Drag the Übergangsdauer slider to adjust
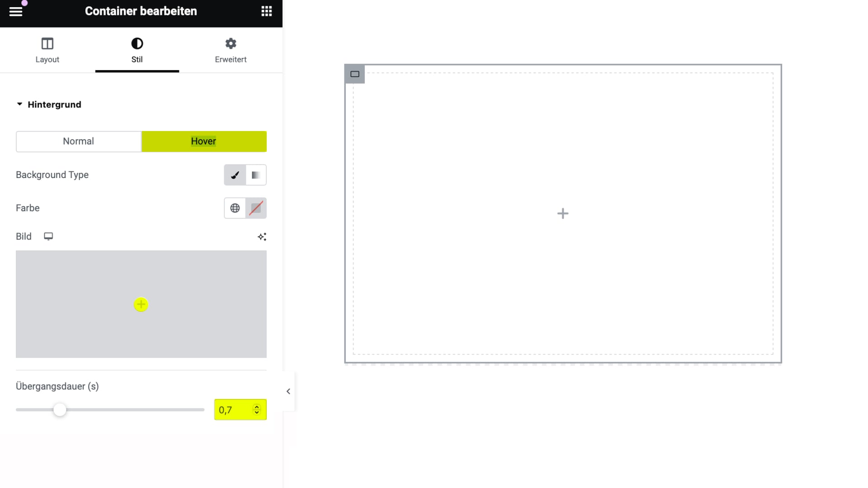This screenshot has height=488, width=868. pos(60,410)
